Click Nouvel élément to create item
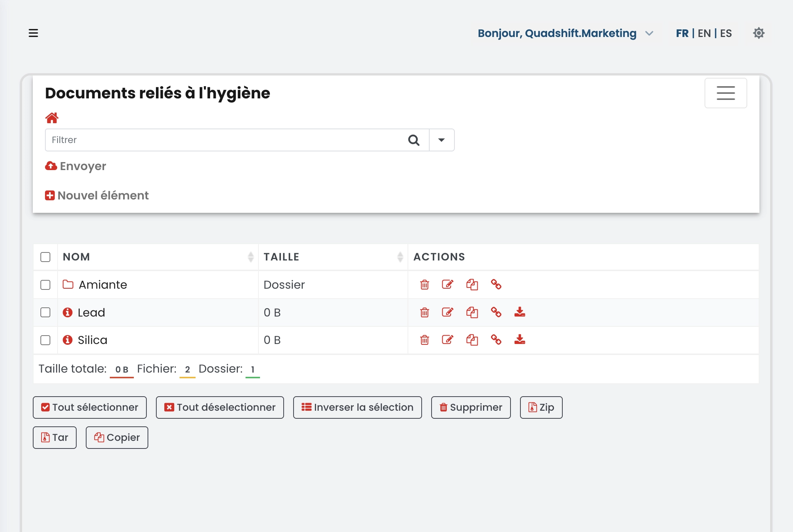The width and height of the screenshot is (793, 532). click(97, 195)
